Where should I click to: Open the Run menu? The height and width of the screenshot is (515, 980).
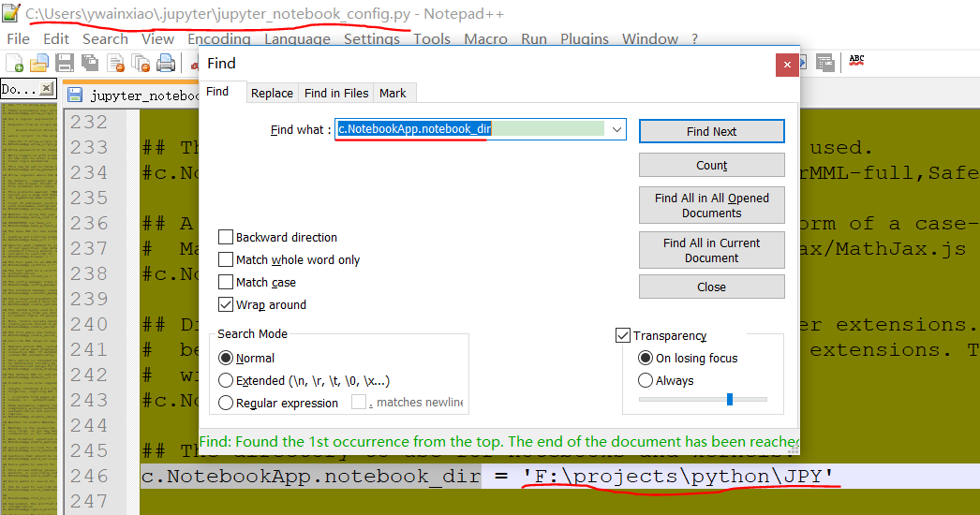(534, 38)
